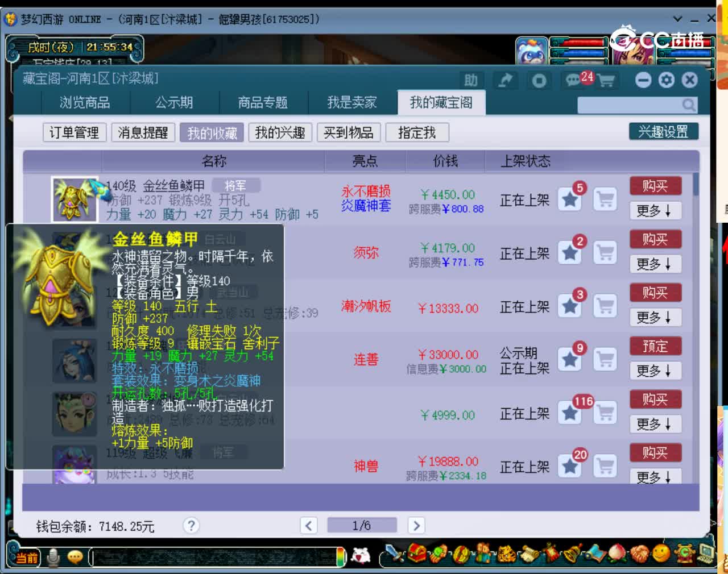This screenshot has height=574, width=728.
Task: Add the ¥33000.00 item to cart
Action: coord(606,360)
